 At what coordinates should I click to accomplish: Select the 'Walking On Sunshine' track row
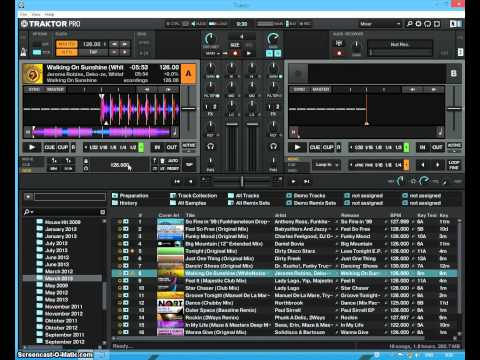click(284, 273)
